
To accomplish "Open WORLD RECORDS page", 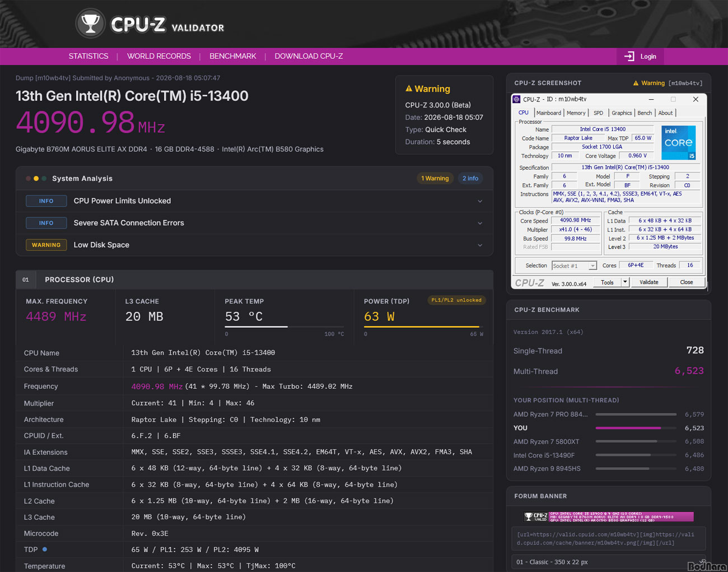I will click(x=159, y=56).
